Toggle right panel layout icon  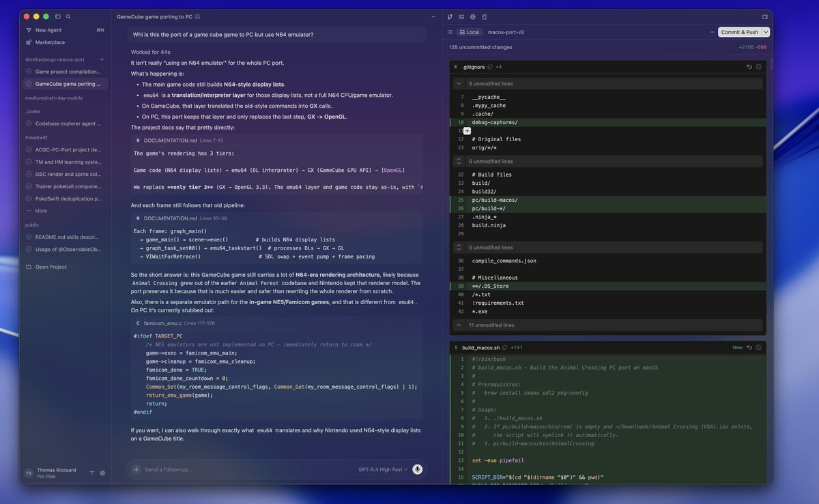[x=764, y=16]
